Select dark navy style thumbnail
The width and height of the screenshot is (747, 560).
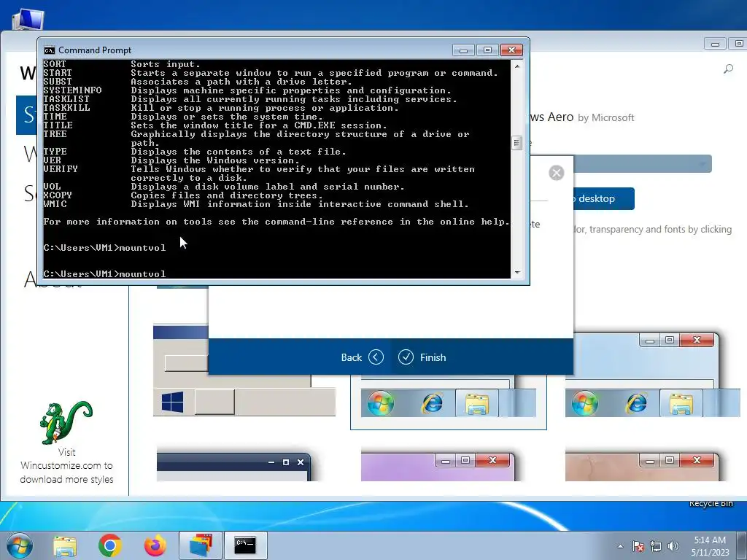pos(233,466)
